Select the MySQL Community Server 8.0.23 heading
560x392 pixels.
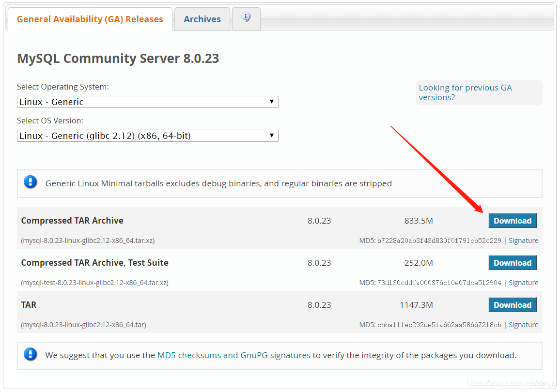point(118,59)
